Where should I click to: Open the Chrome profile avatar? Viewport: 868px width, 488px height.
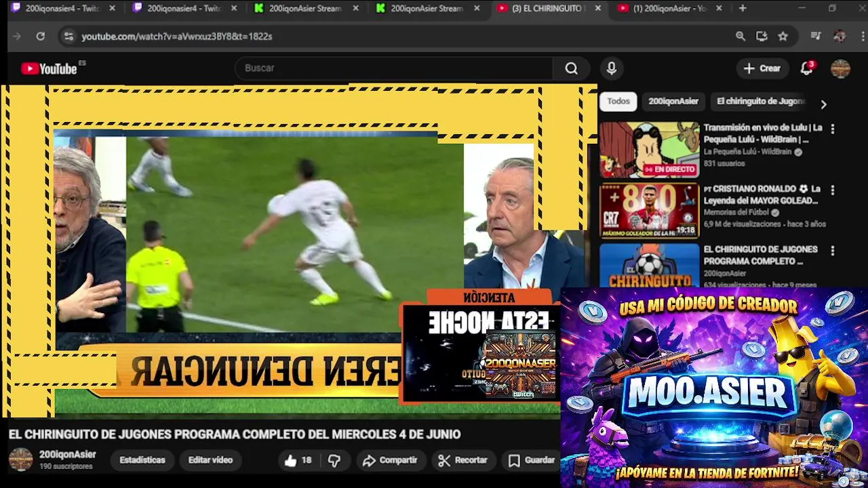840,37
